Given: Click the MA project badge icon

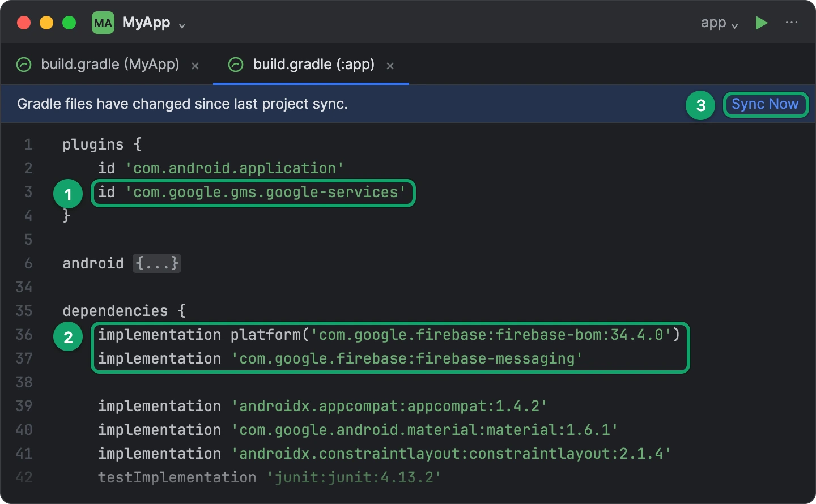Looking at the screenshot, I should (x=103, y=23).
